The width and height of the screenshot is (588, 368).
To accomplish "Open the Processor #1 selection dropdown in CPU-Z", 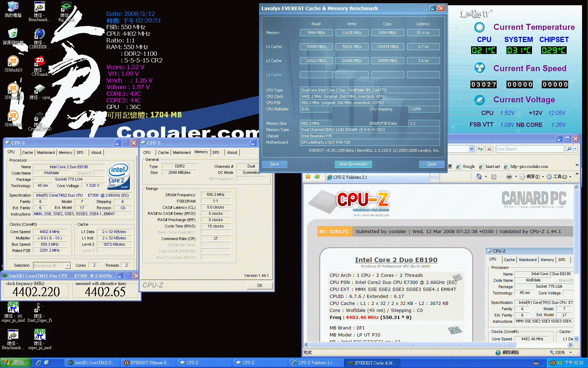I will pyautogui.click(x=68, y=266).
